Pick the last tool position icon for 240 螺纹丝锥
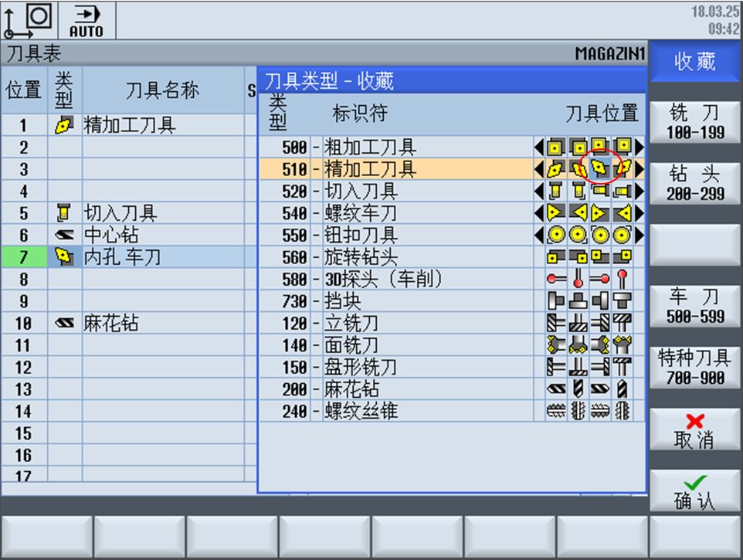The height and width of the screenshot is (560, 743). [x=623, y=411]
